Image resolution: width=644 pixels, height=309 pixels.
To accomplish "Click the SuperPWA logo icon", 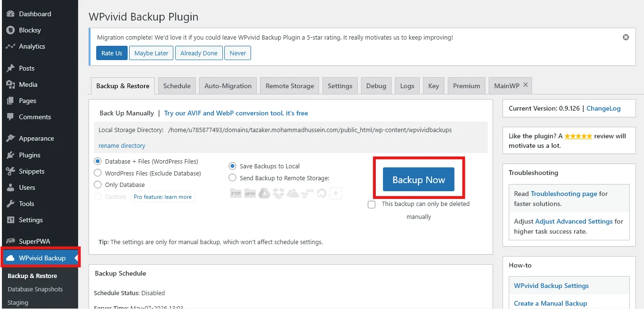I will [10, 241].
